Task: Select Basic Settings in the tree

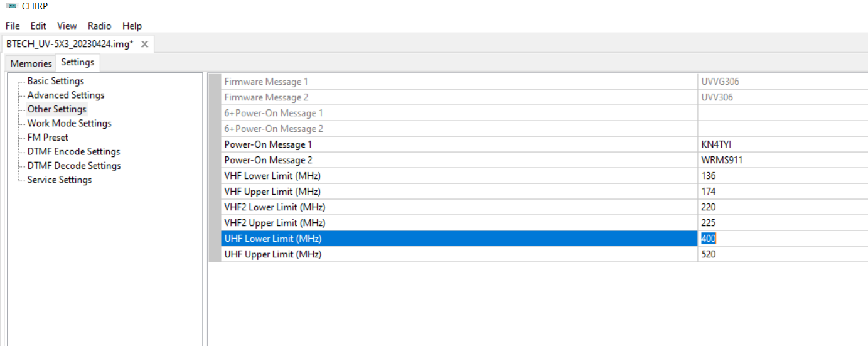Action: 55,81
